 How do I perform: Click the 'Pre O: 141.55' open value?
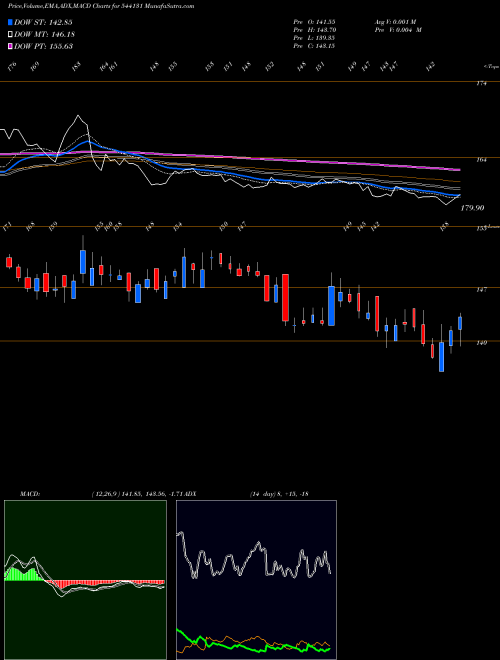click(x=314, y=21)
